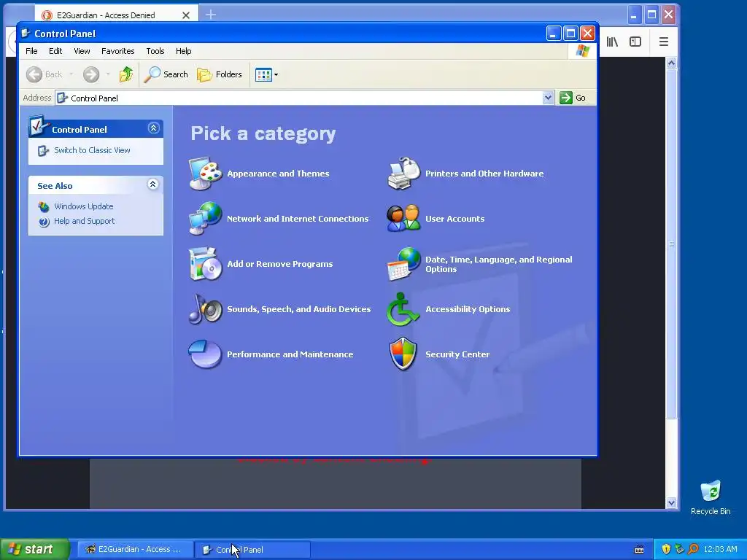Image resolution: width=747 pixels, height=560 pixels.
Task: Open the Favorites menu
Action: coord(117,51)
